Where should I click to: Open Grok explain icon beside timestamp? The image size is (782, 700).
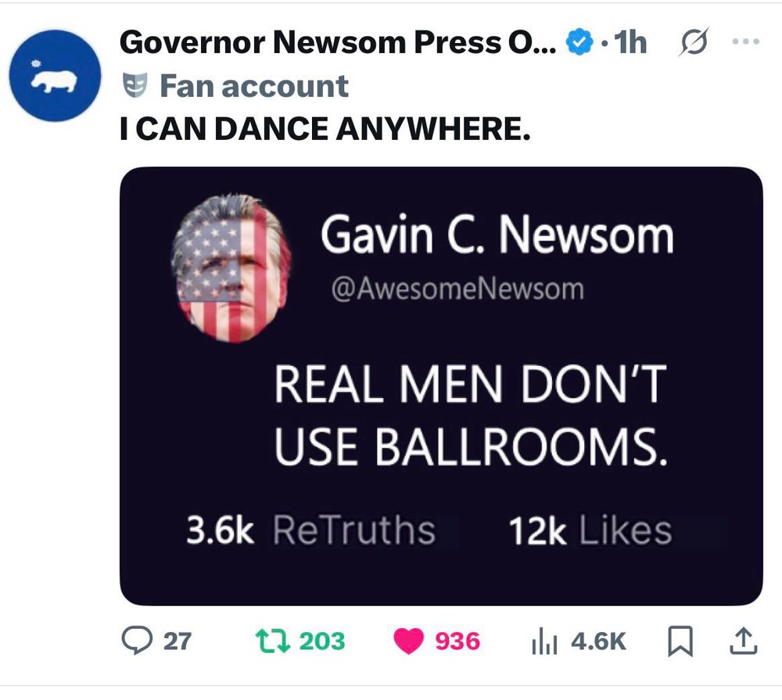pyautogui.click(x=694, y=42)
